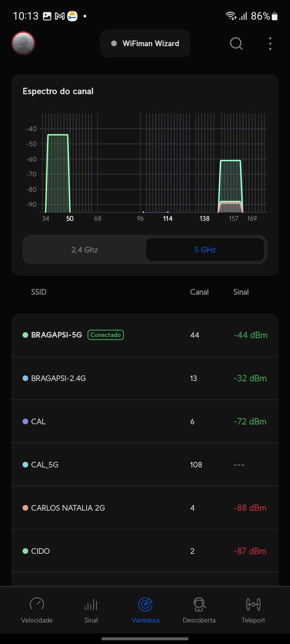
Task: Sort the list by SSID header
Action: click(39, 292)
